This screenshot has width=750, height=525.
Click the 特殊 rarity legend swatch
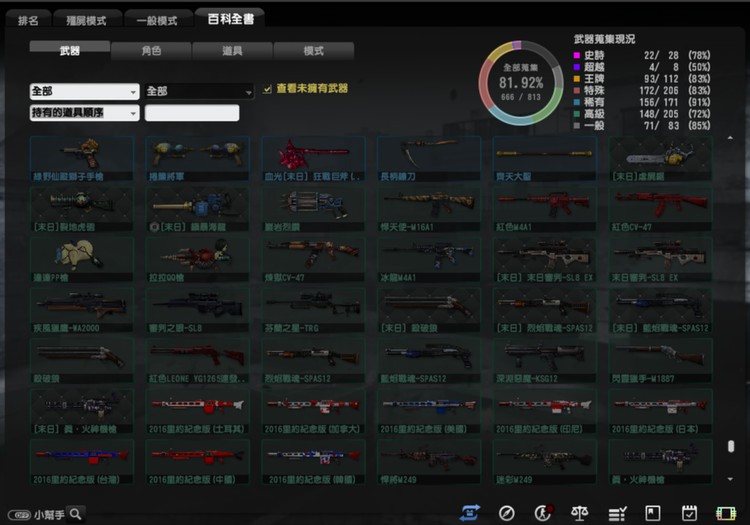click(577, 90)
